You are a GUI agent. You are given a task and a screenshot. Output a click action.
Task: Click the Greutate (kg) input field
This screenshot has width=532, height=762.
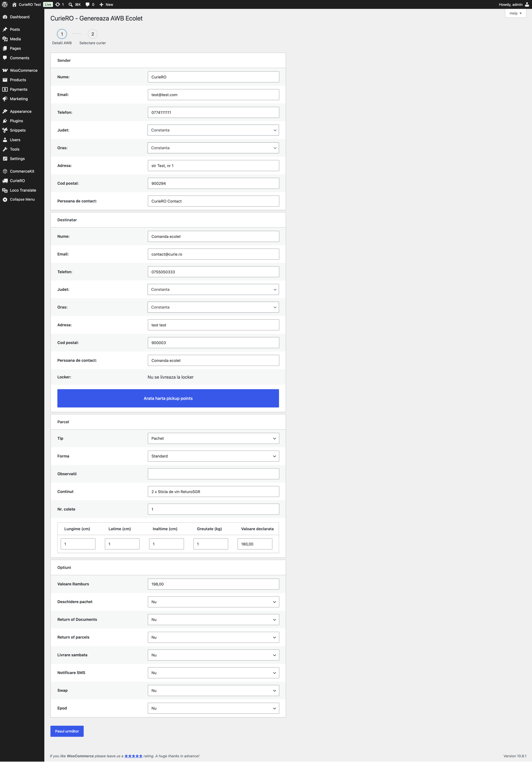tap(210, 544)
